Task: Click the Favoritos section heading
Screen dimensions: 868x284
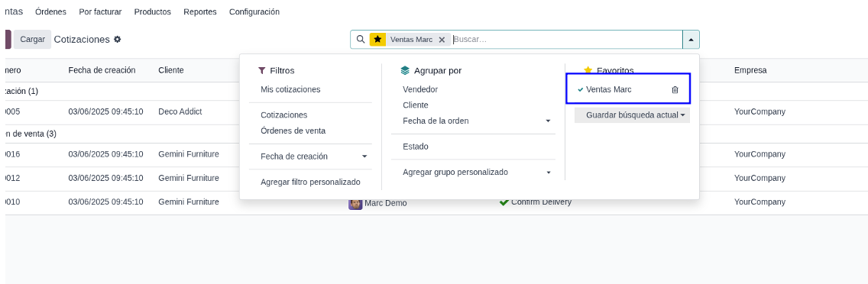Action: tap(615, 71)
